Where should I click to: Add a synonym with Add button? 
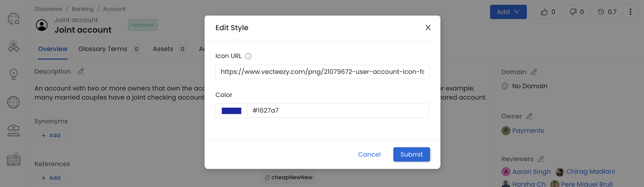(50, 135)
